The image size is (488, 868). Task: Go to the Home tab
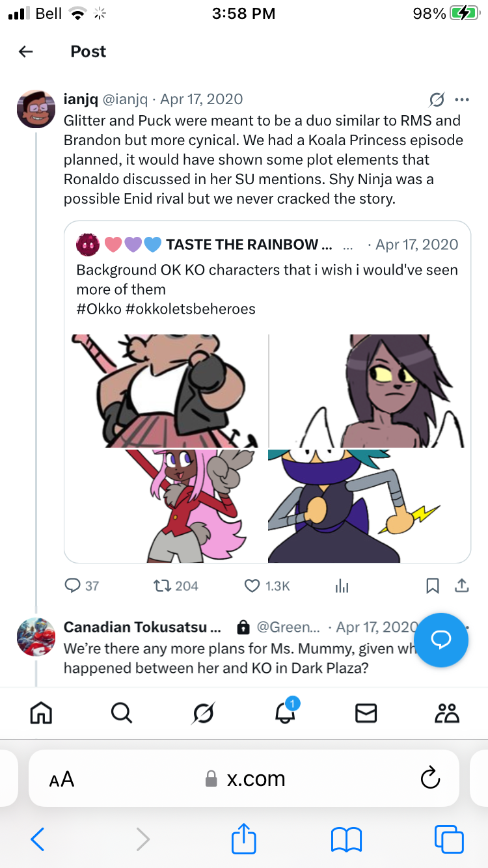[x=41, y=714]
